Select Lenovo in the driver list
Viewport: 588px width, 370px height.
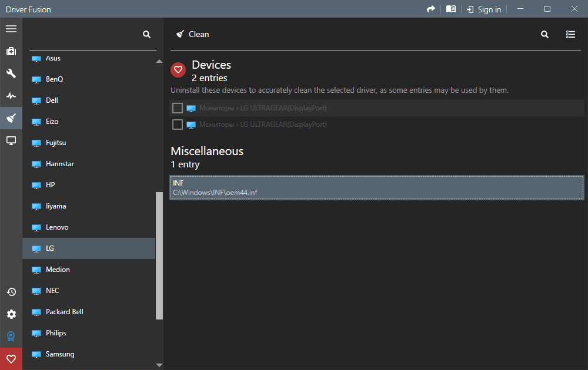(57, 227)
